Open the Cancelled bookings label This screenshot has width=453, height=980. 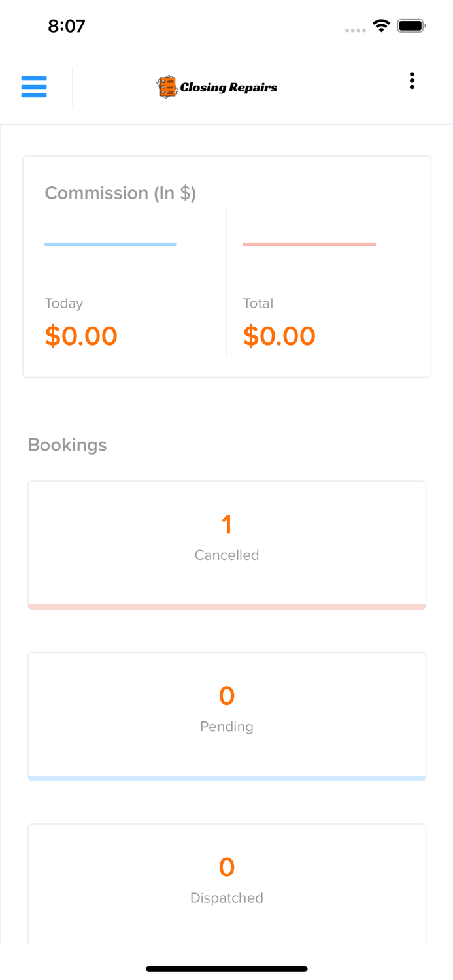click(227, 555)
